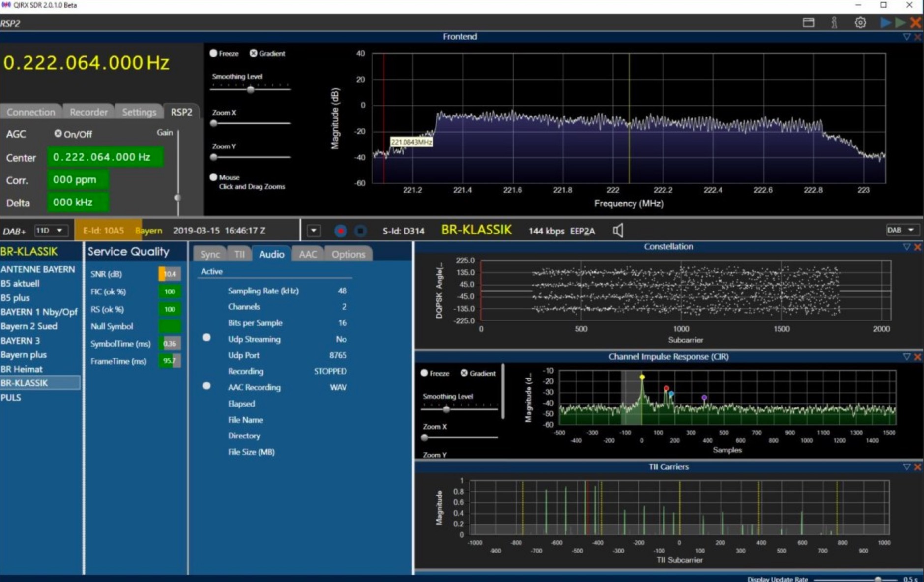Viewport: 924px width, 582px height.
Task: Close the Channel Impulse Response panel
Action: click(917, 357)
